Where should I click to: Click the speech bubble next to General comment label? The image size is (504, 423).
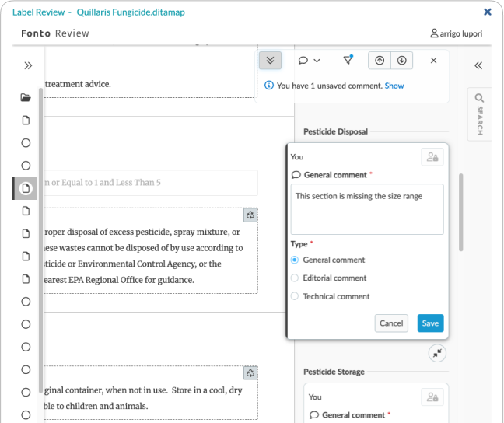[x=296, y=175]
